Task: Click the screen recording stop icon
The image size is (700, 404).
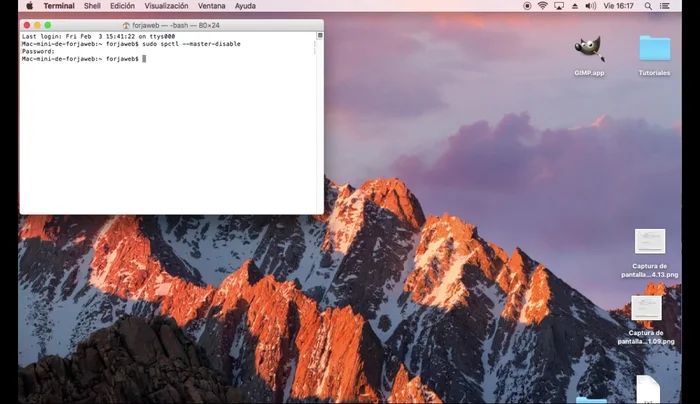Action: coord(527,6)
